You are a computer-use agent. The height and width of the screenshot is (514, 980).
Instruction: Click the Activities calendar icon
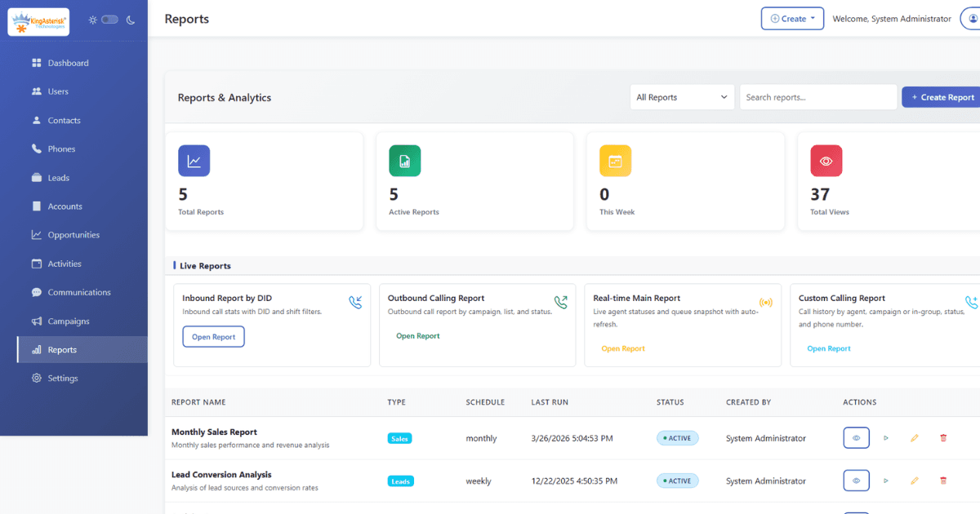[x=36, y=264]
